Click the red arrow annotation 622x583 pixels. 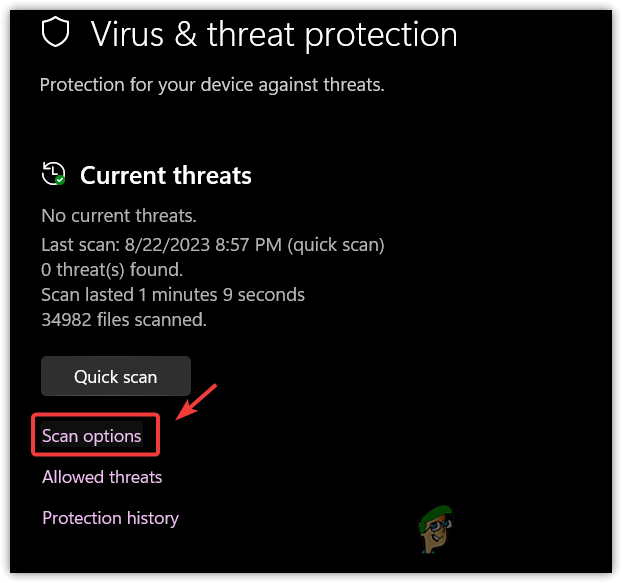click(x=196, y=402)
